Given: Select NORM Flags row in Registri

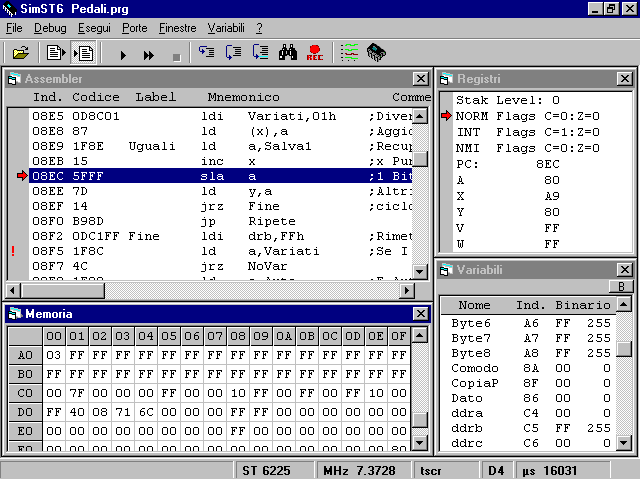Looking at the screenshot, I should click(528, 116).
